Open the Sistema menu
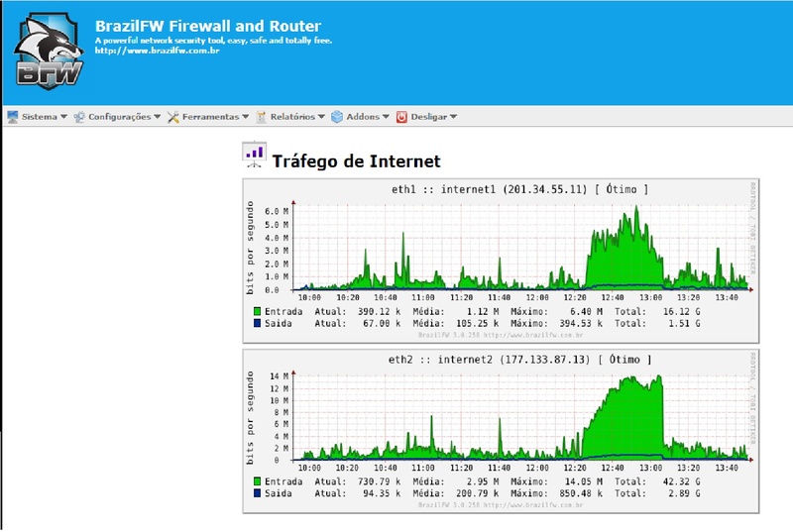 38,117
